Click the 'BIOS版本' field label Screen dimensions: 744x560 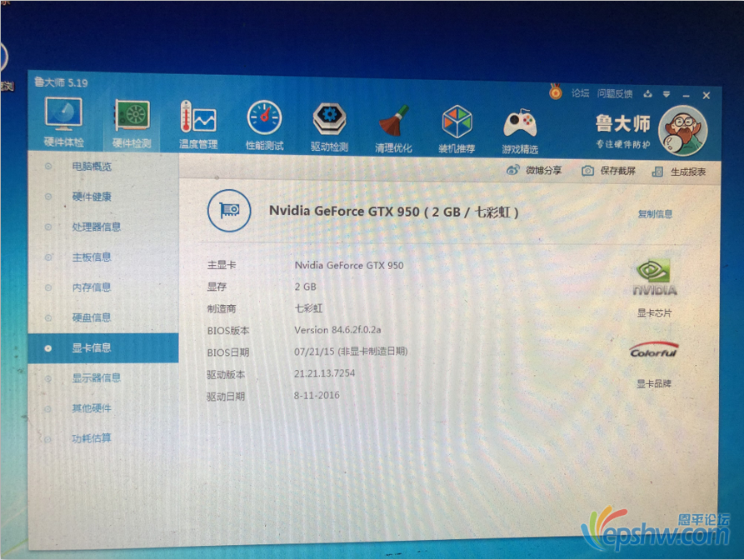click(x=227, y=331)
